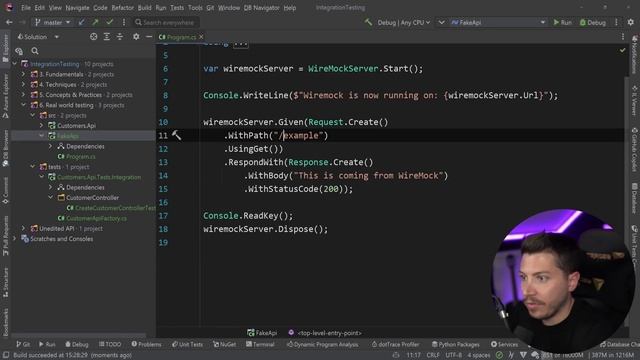Screen dimensions: 640x360
Task: Click the 4 spaces indent status entry
Action: [479, 355]
